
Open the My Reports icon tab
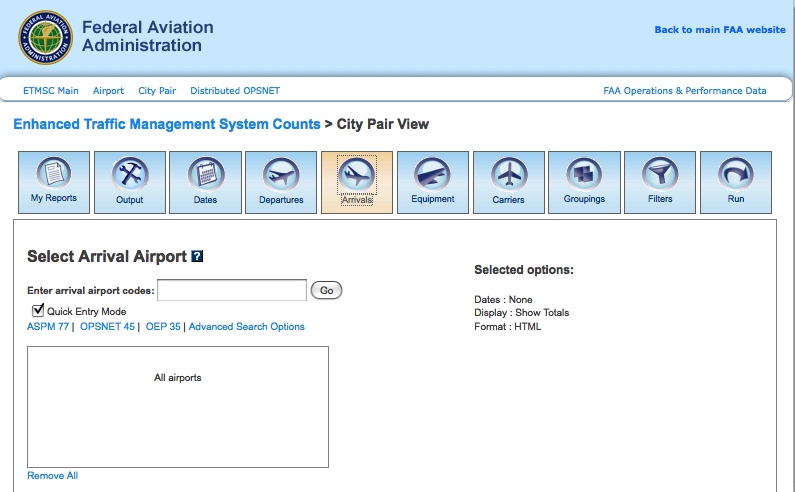[x=54, y=182]
